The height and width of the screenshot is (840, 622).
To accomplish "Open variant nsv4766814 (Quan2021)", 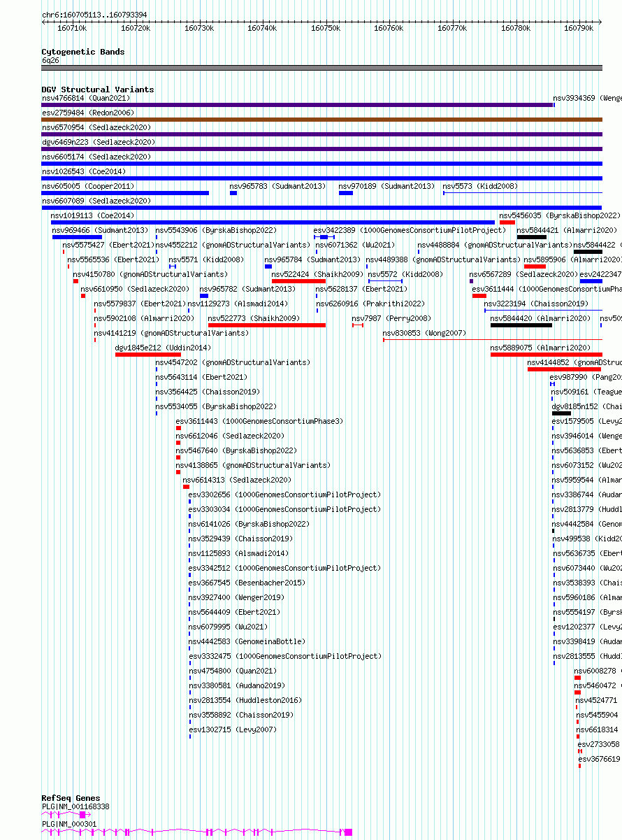I will 298,105.
